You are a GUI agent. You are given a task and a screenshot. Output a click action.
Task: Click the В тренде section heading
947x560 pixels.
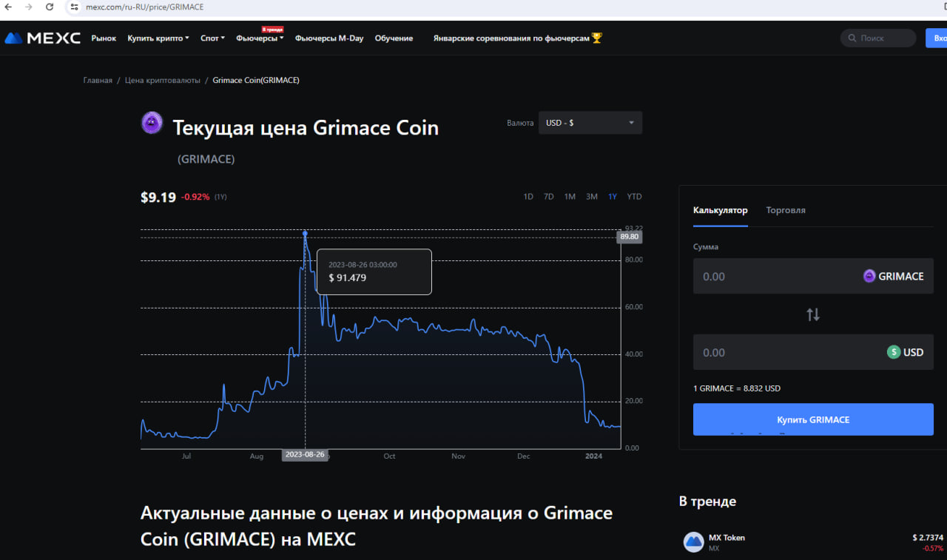707,502
